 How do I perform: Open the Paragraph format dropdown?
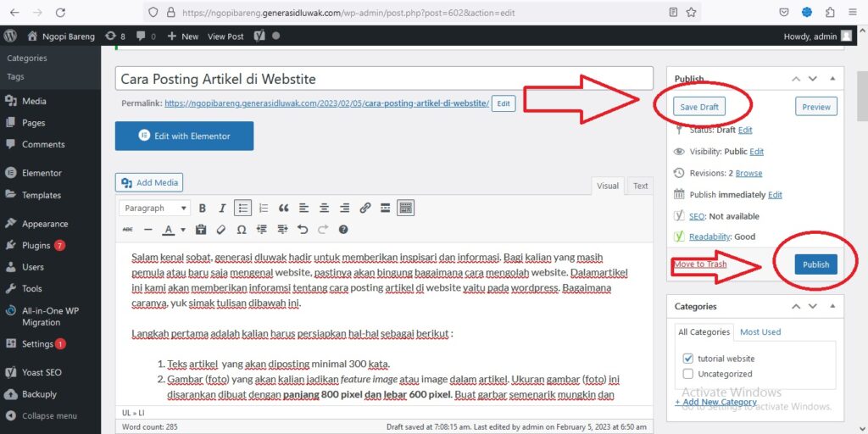[155, 209]
